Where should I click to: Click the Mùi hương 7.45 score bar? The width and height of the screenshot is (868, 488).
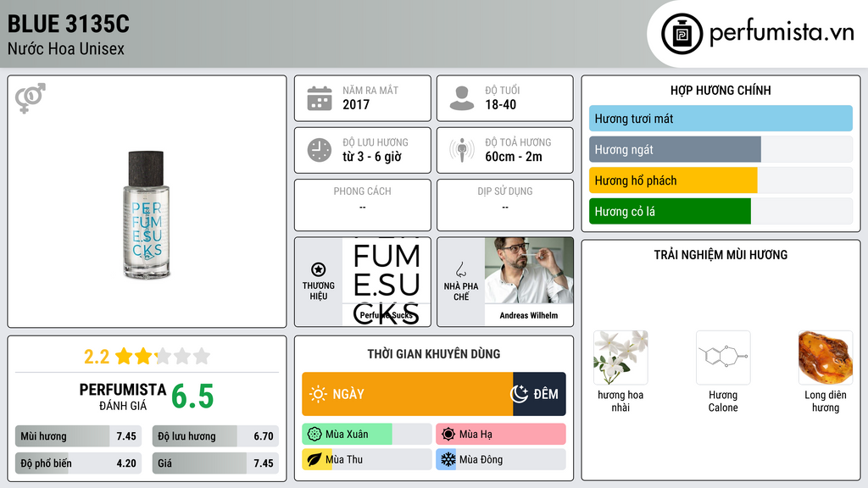(79, 436)
